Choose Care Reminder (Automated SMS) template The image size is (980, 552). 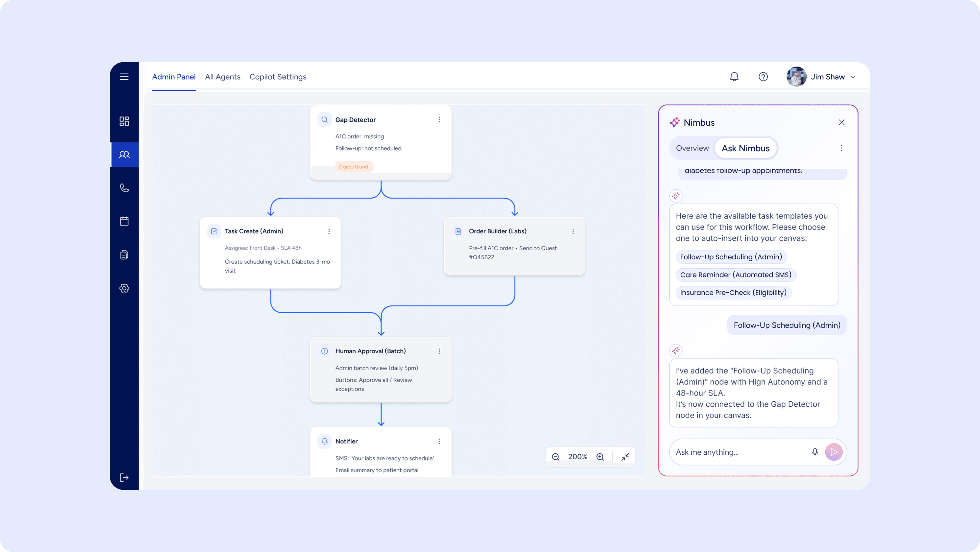[x=735, y=274]
